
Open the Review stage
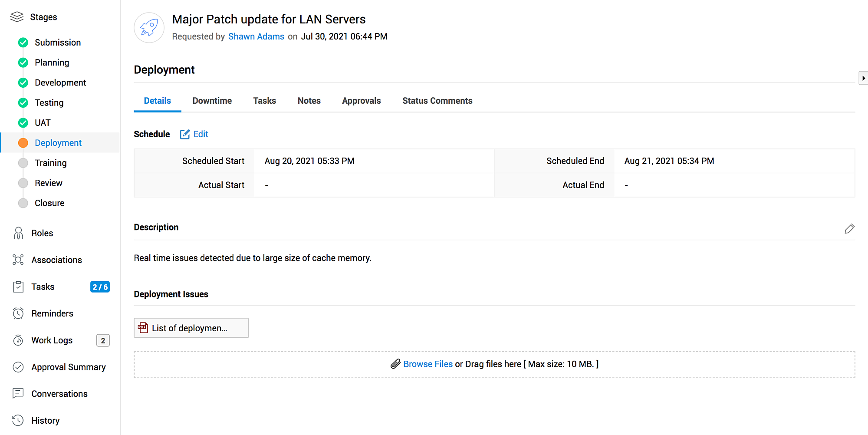[x=49, y=183]
